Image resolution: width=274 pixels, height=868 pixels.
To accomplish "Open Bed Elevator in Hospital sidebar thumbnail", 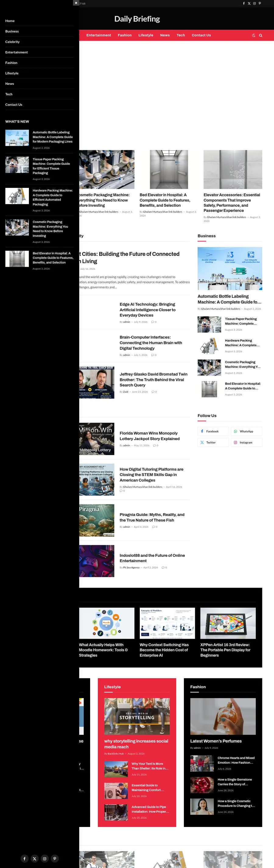I will pos(17,259).
